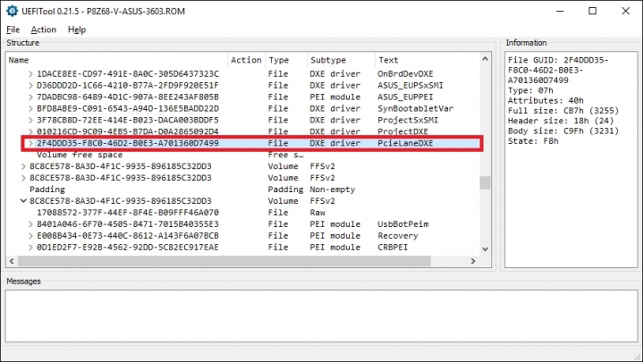This screenshot has width=644, height=362.
Task: Maximize the UEFITool window
Action: point(592,11)
